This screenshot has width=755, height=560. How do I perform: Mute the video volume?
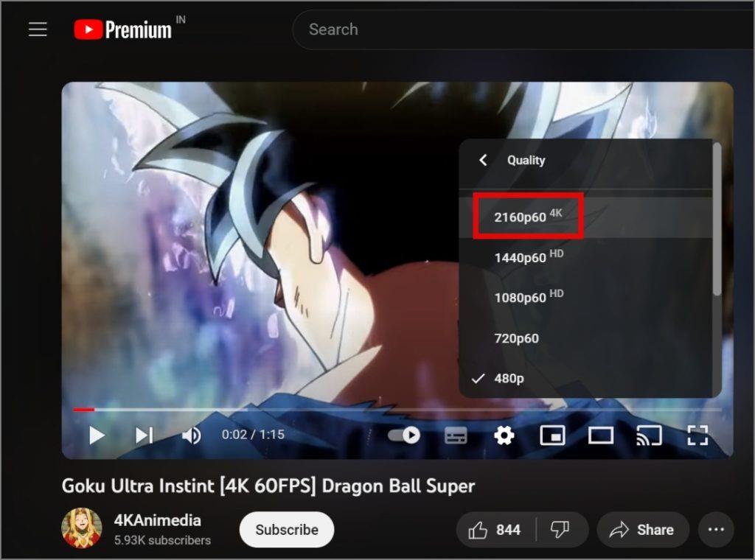pos(191,436)
